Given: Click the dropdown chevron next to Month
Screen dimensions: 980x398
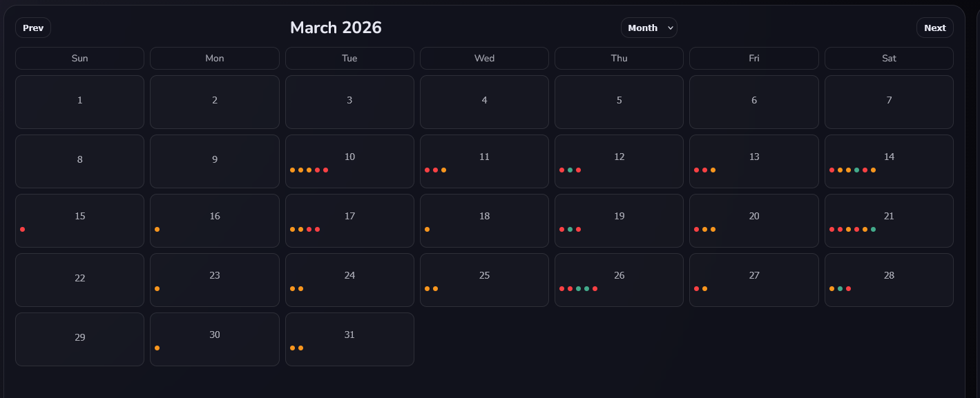Looking at the screenshot, I should coord(669,28).
